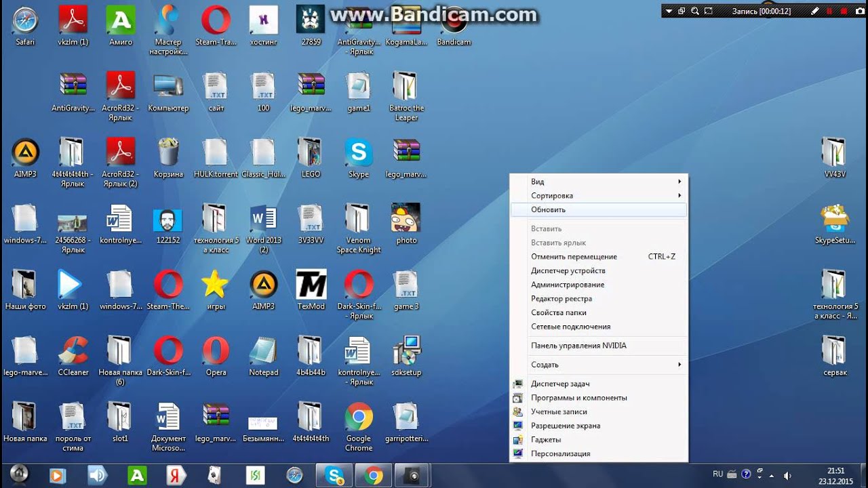Open the Bandicam toolbar dropdown arrow

669,11
